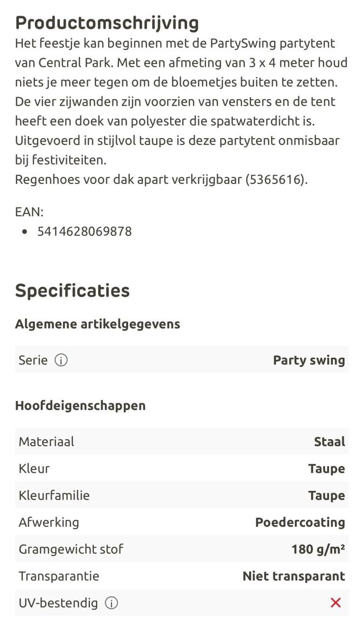
Task: Click the Poedercoating finish value
Action: coord(300,522)
